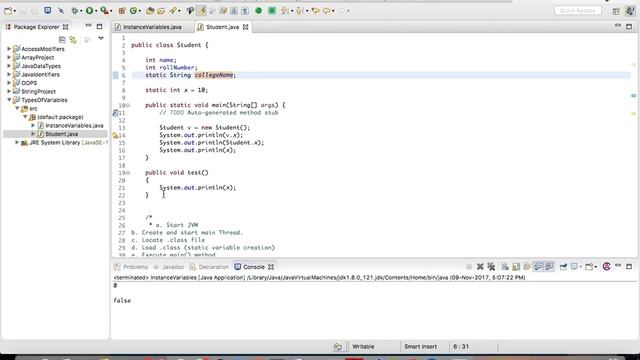
Task: Select InstanceVariables.java in the tree
Action: 74,125
